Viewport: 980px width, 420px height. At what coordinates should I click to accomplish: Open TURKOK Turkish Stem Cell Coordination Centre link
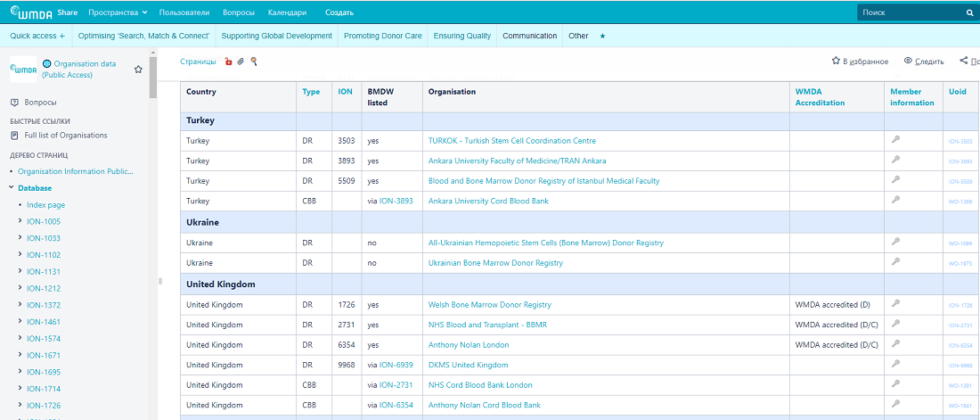point(512,141)
